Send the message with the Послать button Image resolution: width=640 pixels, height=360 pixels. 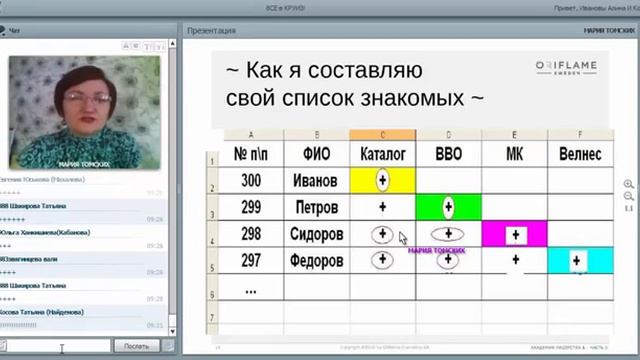136,346
